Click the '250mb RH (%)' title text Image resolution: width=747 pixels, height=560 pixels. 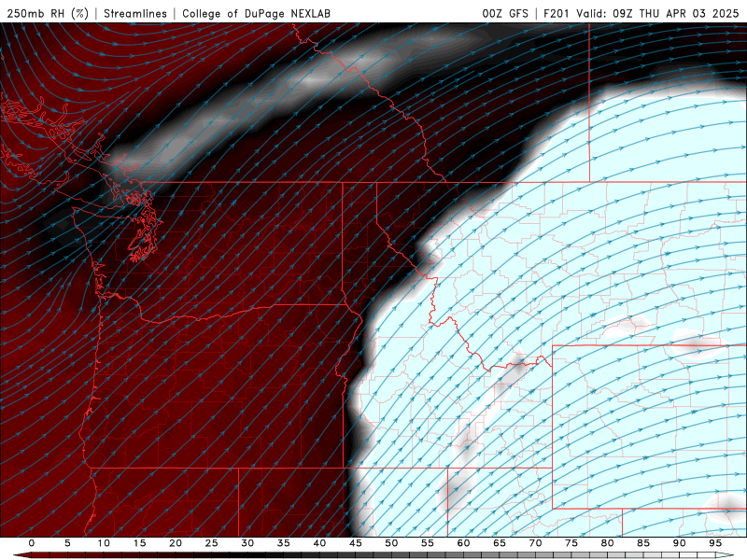click(48, 13)
